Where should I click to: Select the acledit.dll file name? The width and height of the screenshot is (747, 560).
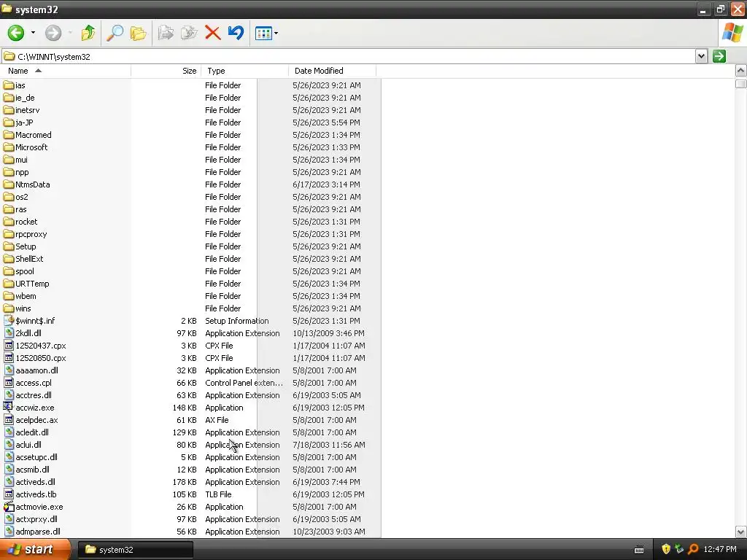coord(32,432)
